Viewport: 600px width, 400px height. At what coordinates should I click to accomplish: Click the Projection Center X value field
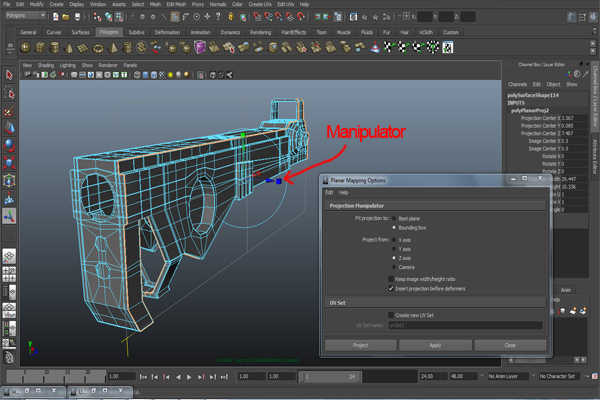pos(573,118)
